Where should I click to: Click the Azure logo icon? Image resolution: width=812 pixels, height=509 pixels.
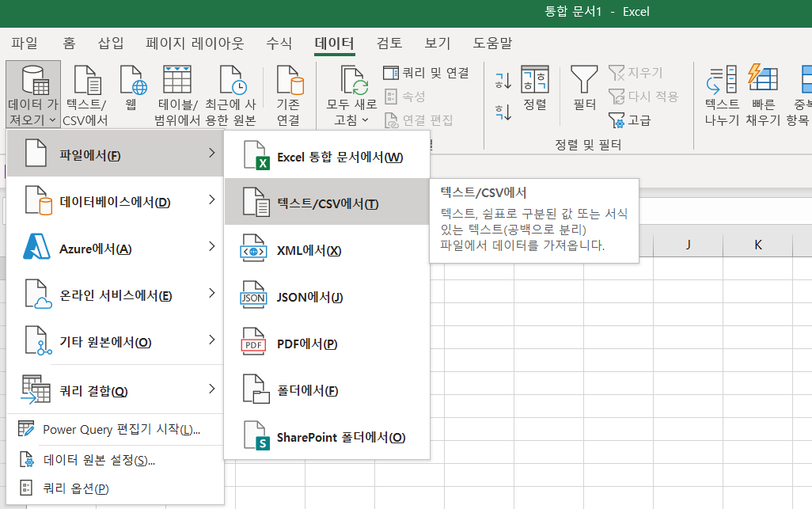tap(36, 246)
